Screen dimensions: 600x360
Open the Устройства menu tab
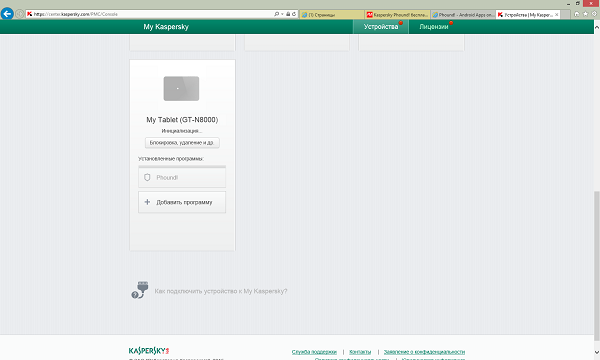(x=381, y=27)
